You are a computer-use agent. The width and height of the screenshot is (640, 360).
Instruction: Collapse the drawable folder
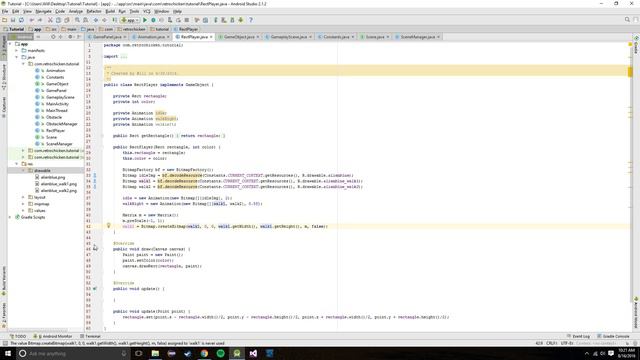click(23, 171)
